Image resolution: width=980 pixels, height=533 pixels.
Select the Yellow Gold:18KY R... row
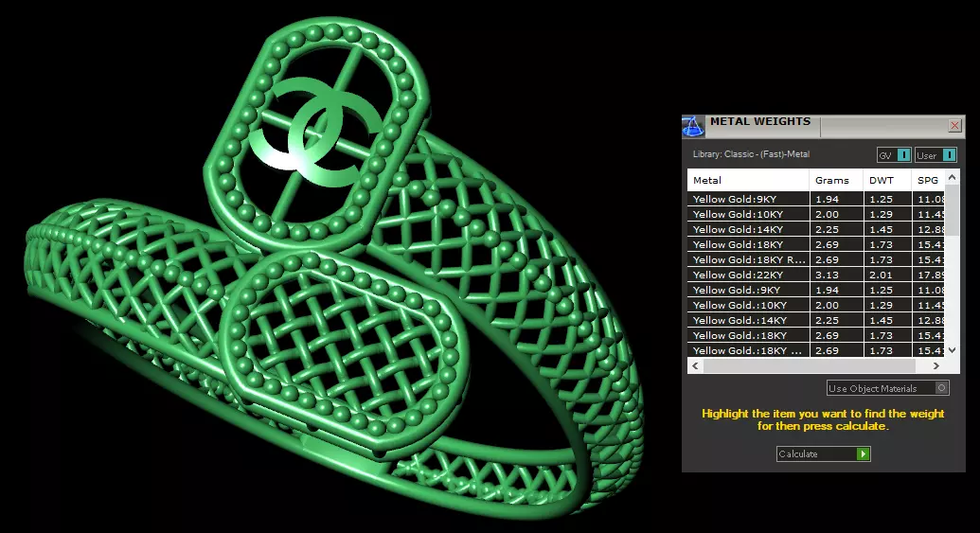click(x=815, y=259)
